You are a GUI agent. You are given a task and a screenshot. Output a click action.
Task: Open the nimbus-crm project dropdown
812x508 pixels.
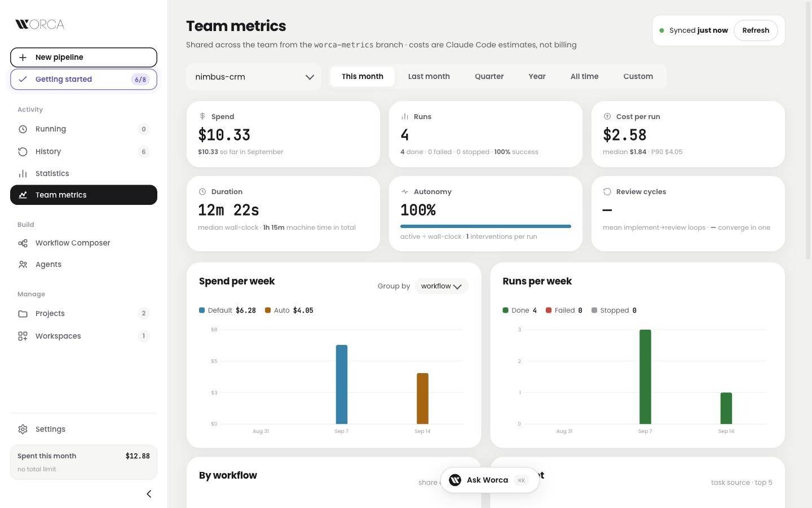click(254, 77)
